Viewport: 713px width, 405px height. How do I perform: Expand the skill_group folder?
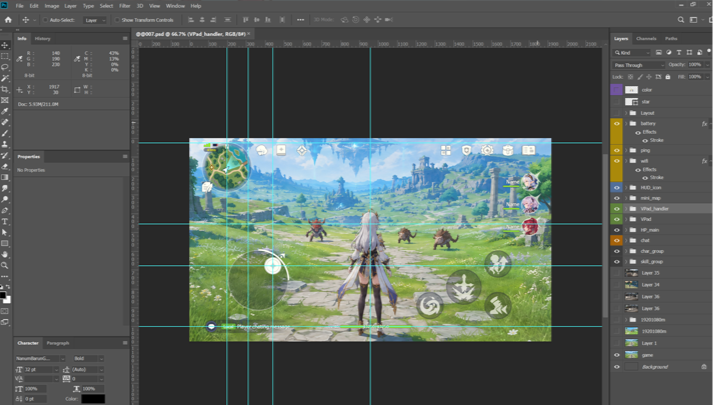[626, 262]
